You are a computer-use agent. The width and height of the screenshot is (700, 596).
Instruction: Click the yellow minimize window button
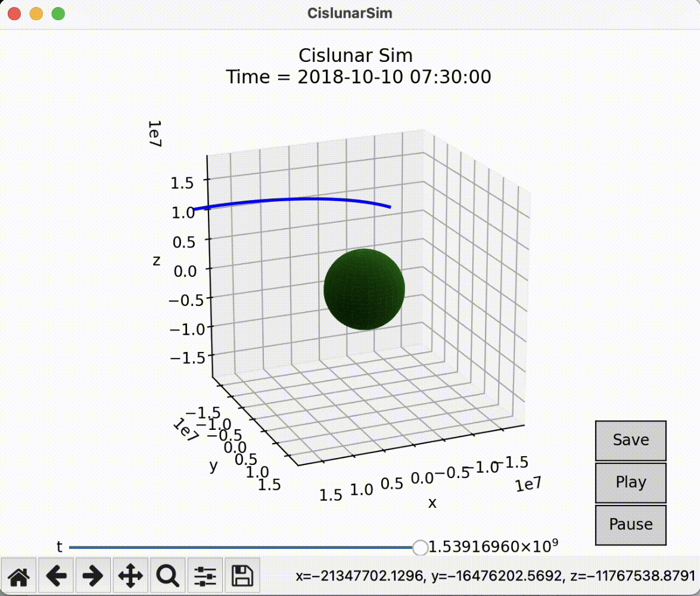[x=36, y=14]
